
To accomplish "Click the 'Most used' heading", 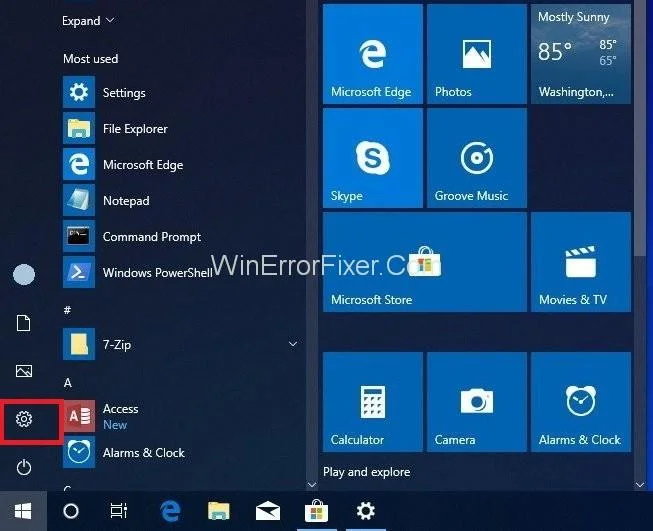I will pos(90,59).
